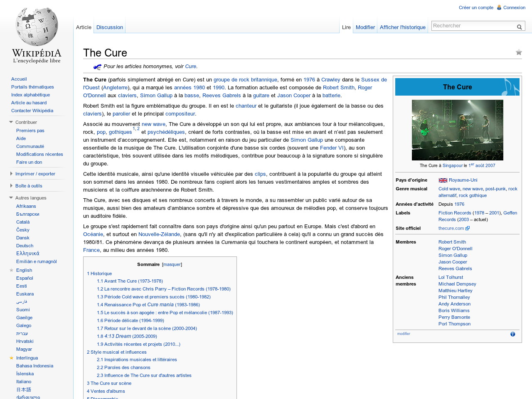Click the external link icon beside thecure.com

(x=468, y=228)
